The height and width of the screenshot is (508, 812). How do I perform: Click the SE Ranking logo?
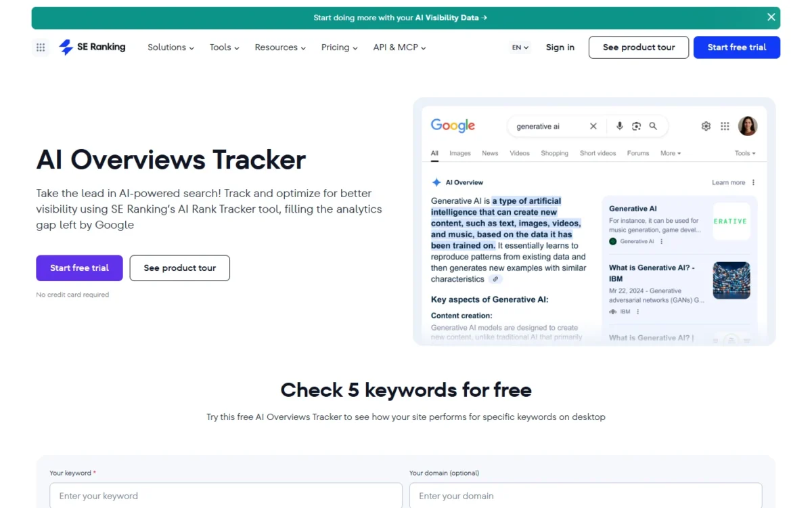(92, 47)
